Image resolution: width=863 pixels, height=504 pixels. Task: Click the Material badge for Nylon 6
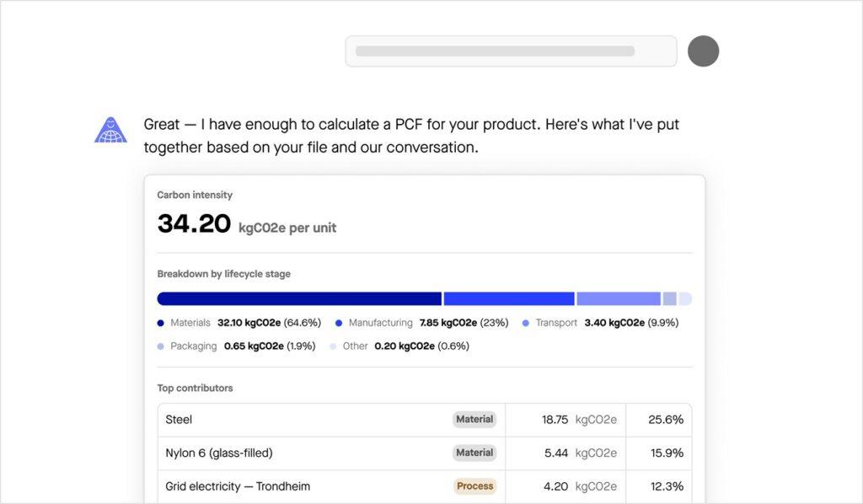pyautogui.click(x=474, y=453)
